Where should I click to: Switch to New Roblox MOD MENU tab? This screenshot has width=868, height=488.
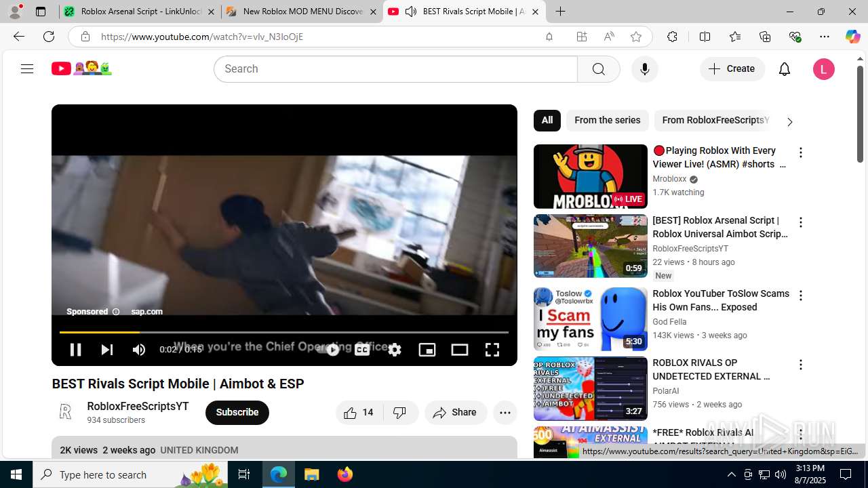pos(302,12)
